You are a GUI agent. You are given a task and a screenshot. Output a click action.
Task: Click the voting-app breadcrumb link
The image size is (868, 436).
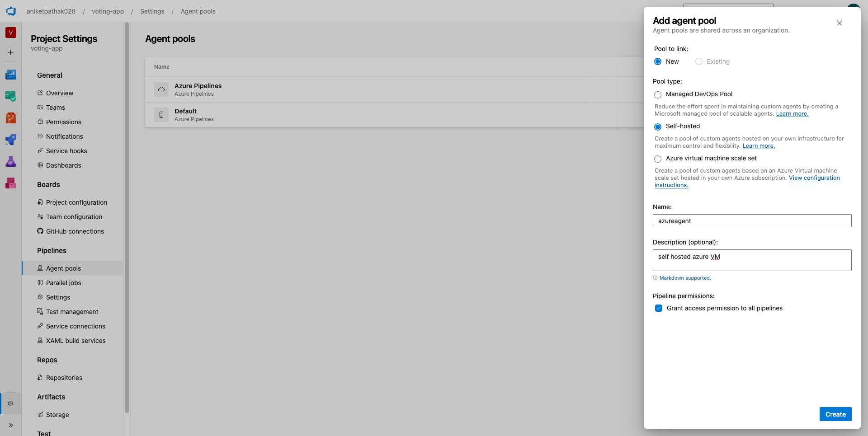(108, 11)
